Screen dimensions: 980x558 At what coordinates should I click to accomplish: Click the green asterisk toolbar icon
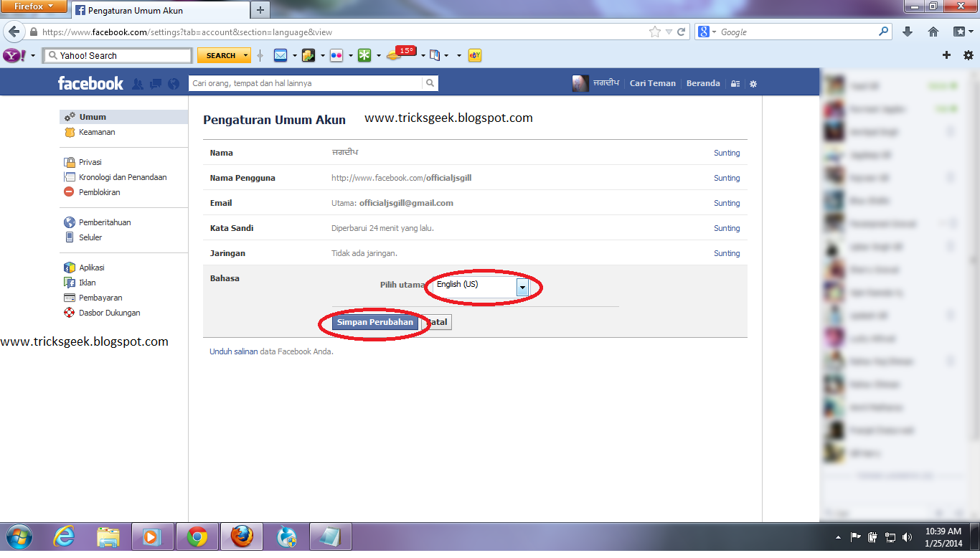pos(364,55)
